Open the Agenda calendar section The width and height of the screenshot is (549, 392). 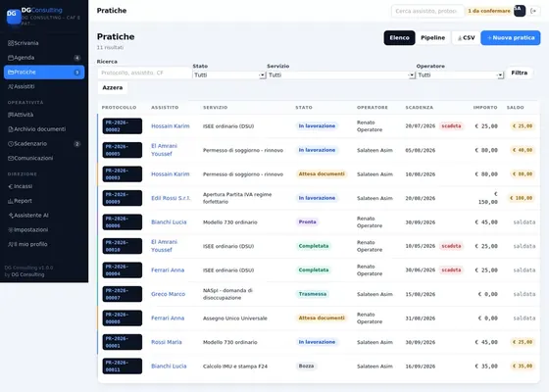(x=44, y=58)
